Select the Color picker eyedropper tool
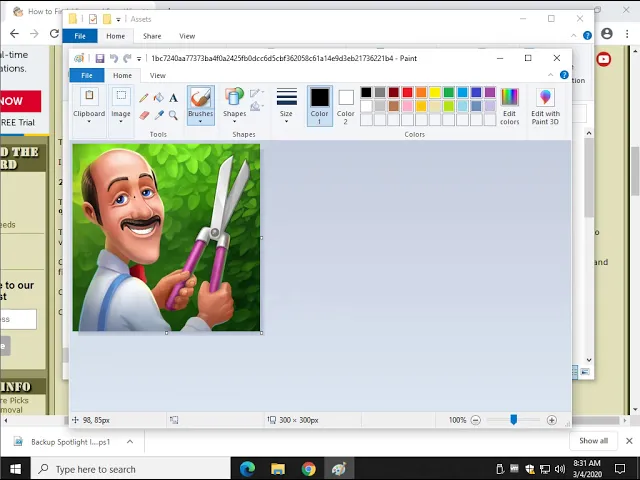640x480 pixels. click(x=159, y=116)
